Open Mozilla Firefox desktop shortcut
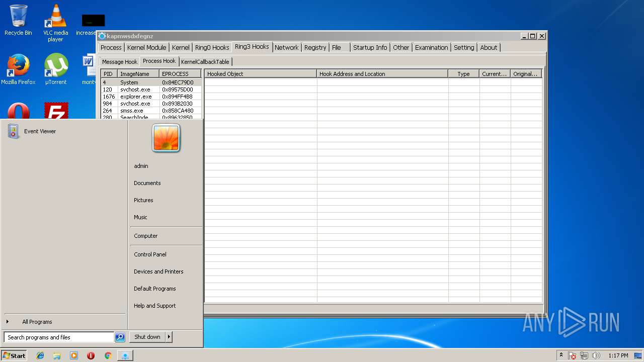This screenshot has height=362, width=644. click(18, 69)
